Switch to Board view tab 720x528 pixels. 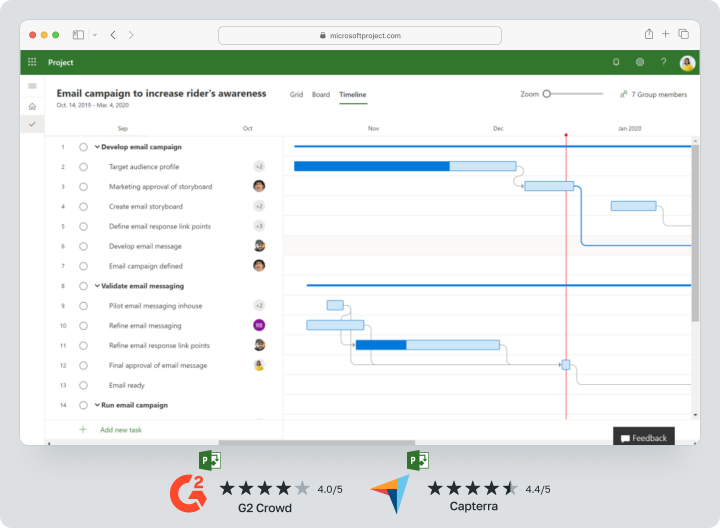(321, 95)
